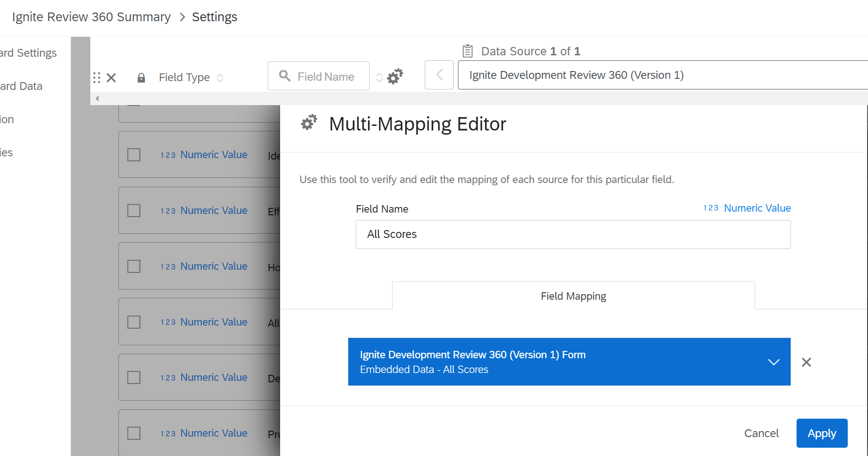Open the Ignite Development Review 360 source field
Image resolution: width=868 pixels, height=456 pixels.
point(663,75)
